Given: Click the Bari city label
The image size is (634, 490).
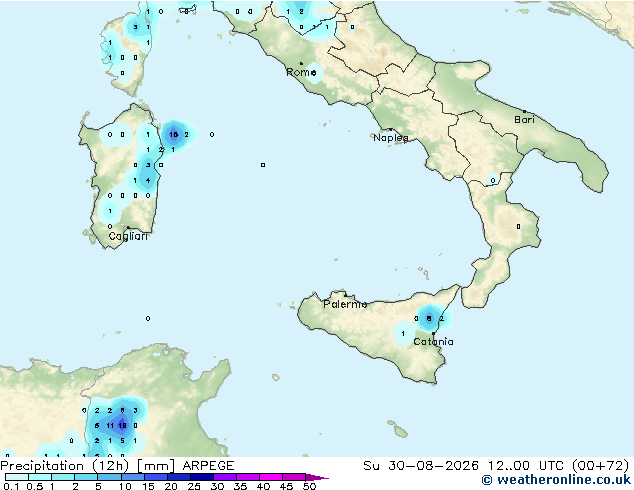Looking at the screenshot, I should (x=524, y=119).
